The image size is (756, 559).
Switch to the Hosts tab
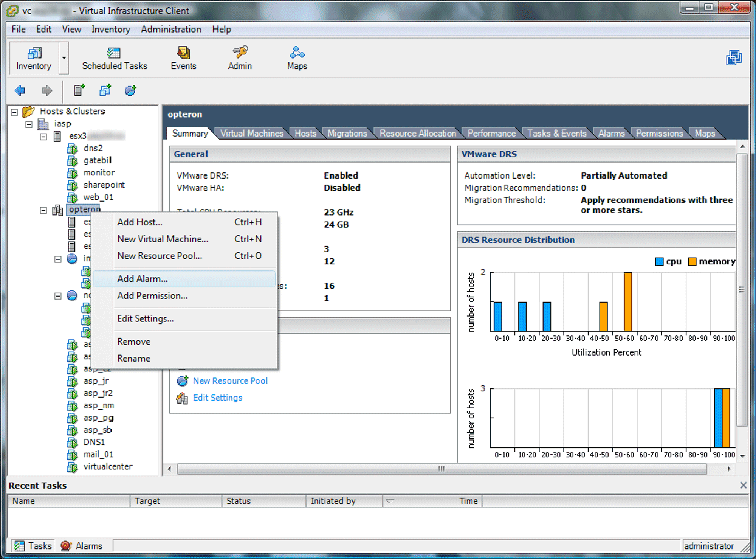click(305, 133)
